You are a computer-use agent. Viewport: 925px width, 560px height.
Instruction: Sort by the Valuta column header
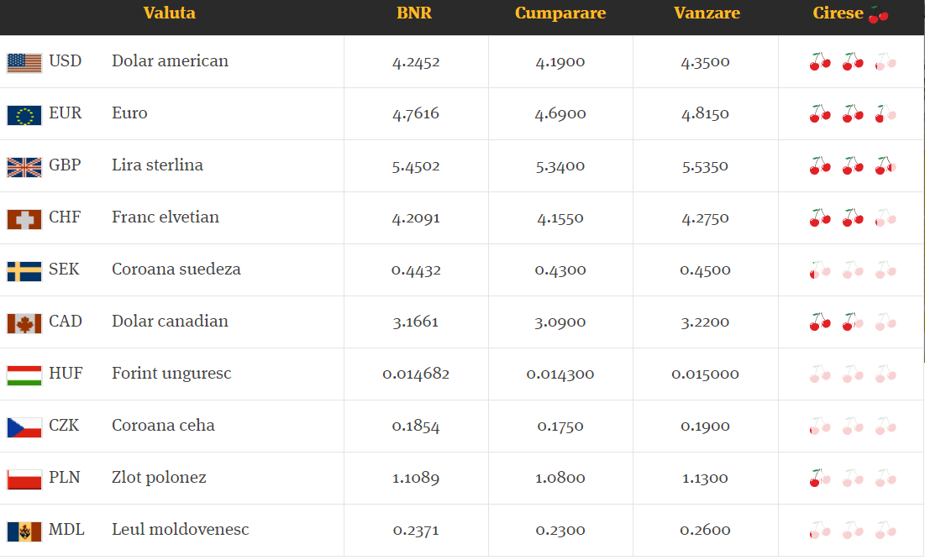coord(170,13)
